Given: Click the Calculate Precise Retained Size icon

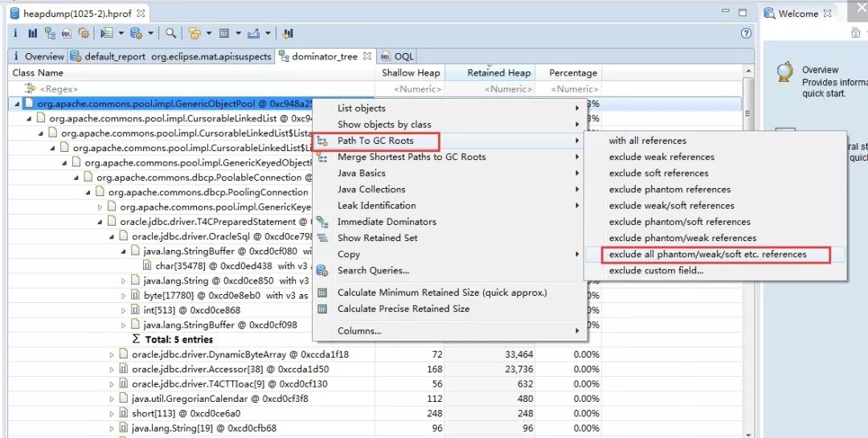Looking at the screenshot, I should (x=323, y=309).
